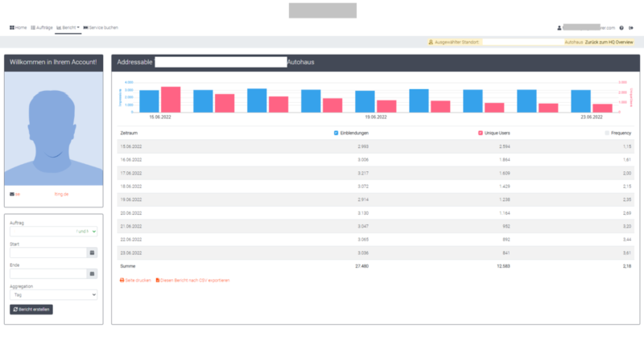644x345 pixels.
Task: Toggle the Einblendungen legend checkbox
Action: click(336, 133)
